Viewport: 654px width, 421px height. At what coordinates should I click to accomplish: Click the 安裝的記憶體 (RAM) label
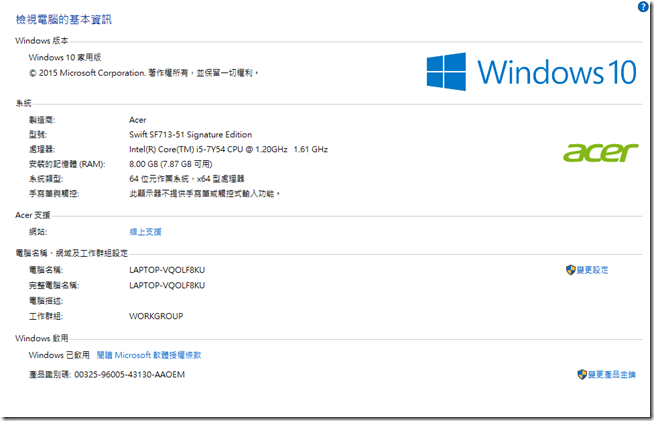(67, 164)
